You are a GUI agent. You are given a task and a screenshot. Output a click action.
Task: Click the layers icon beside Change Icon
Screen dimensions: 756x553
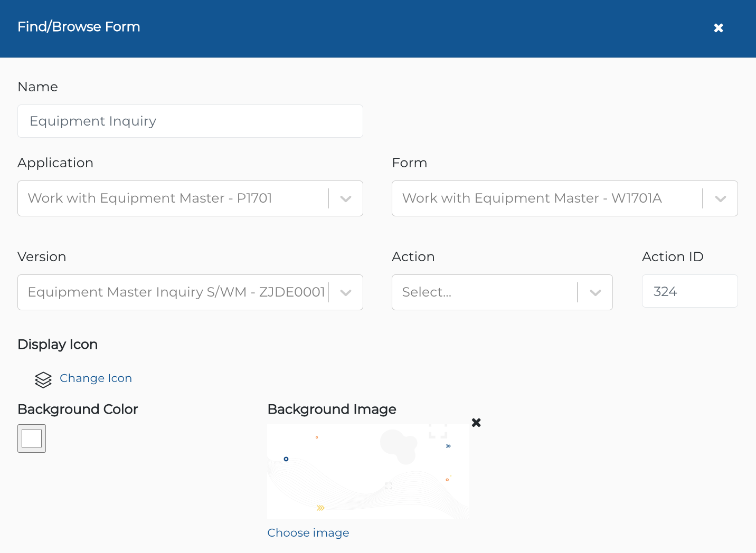click(43, 379)
